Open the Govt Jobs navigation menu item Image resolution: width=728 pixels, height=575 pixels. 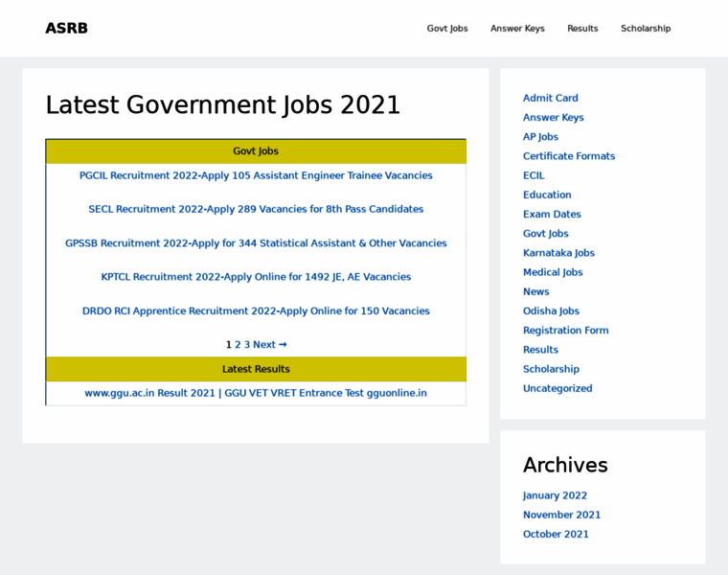pyautogui.click(x=447, y=29)
